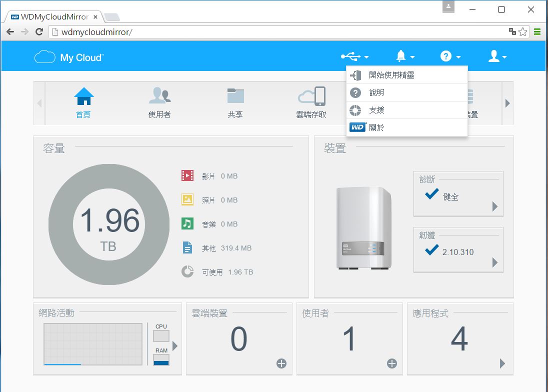
Task: Open the 共享 shares folder page
Action: pos(235,103)
